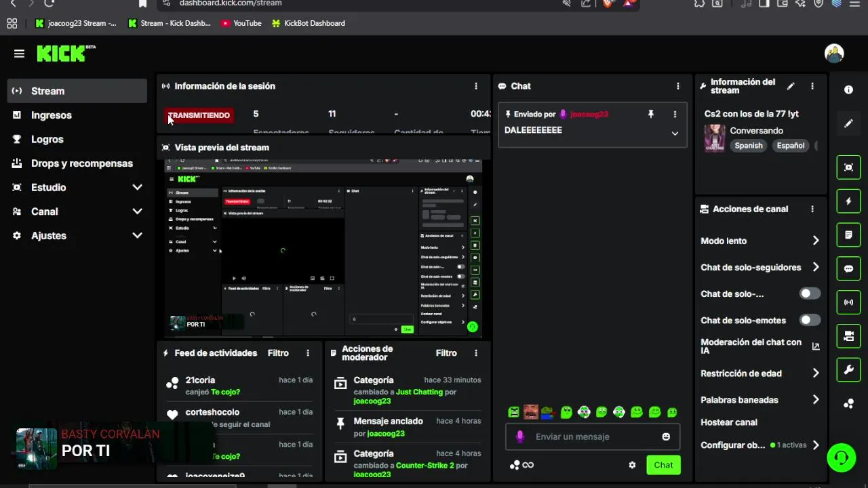Expand the pinned message chevron
This screenshot has height=488, width=868.
click(x=675, y=134)
